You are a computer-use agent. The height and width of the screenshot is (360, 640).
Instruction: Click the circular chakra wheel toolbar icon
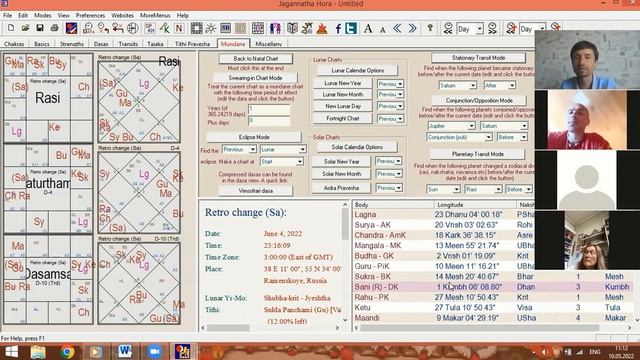pyautogui.click(x=133, y=28)
